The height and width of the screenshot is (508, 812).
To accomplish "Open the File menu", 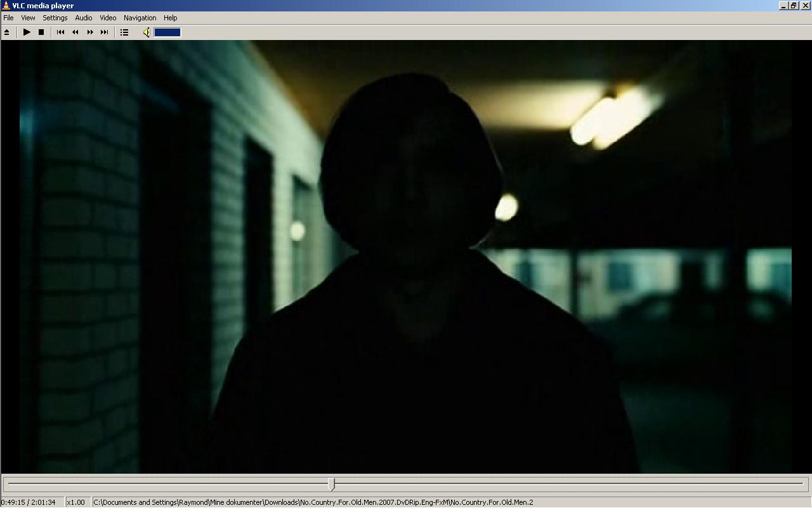I will (8, 18).
